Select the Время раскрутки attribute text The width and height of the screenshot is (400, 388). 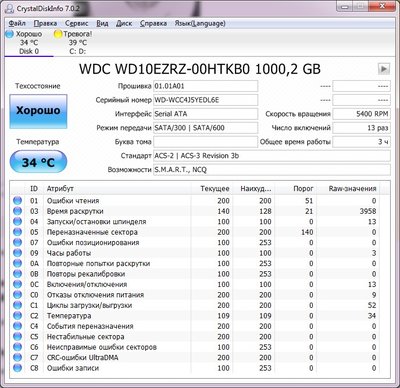pyautogui.click(x=75, y=211)
